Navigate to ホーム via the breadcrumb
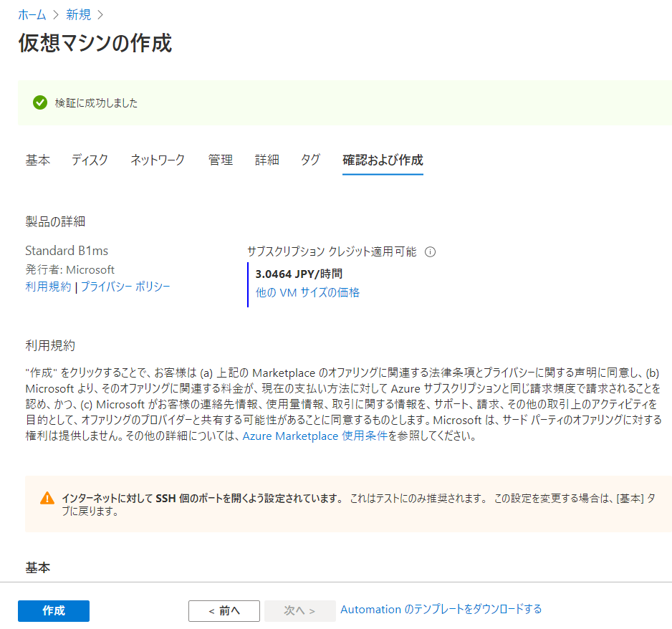The height and width of the screenshot is (629, 672). tap(32, 14)
